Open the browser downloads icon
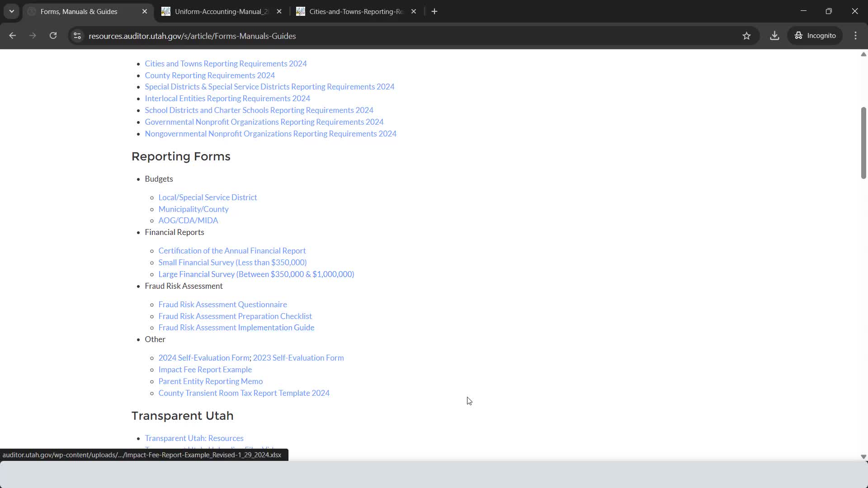 pos(774,36)
